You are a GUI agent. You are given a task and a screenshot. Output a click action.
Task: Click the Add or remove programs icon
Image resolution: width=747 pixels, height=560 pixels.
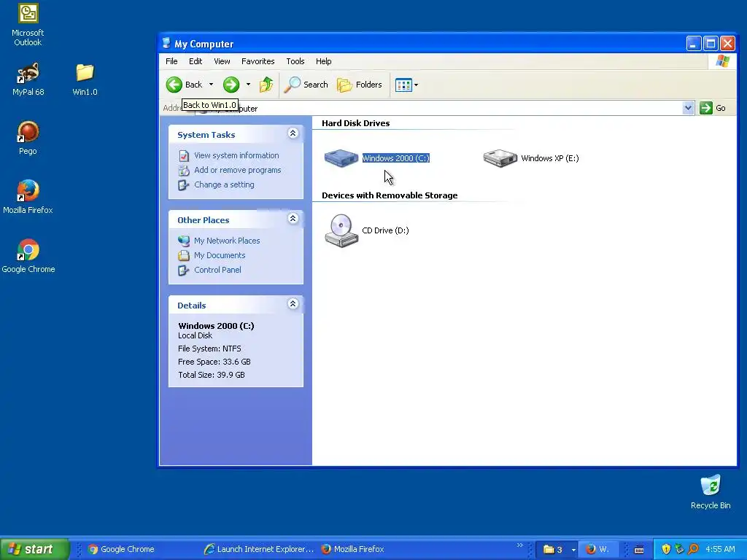(184, 171)
